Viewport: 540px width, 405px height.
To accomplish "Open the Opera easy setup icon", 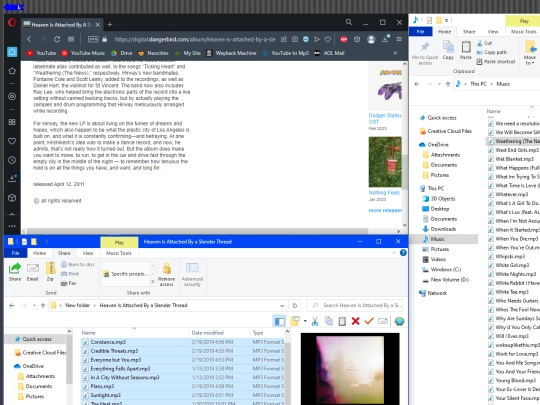I will pos(399,39).
